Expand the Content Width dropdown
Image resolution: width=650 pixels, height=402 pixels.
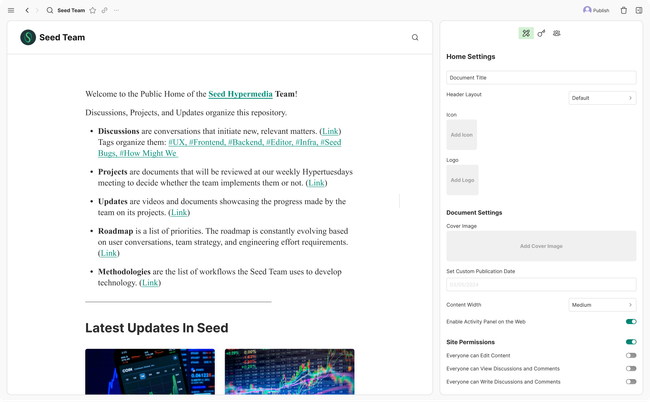[602, 305]
